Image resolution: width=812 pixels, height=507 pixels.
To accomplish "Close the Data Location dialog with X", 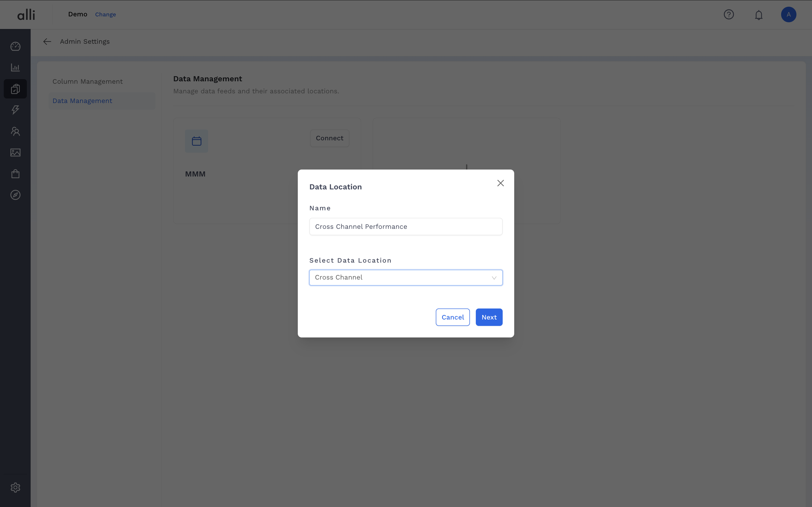I will pyautogui.click(x=500, y=183).
